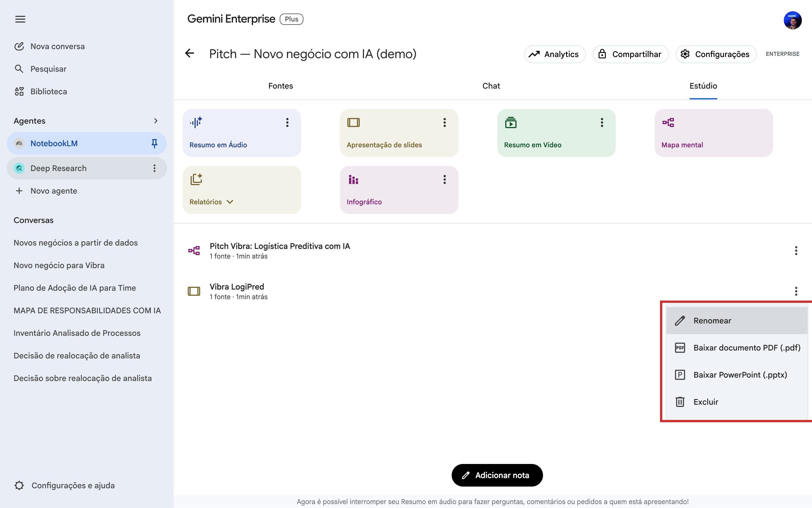Start a Nova conversa
Screen dimensions: 812x508
click(x=49, y=46)
